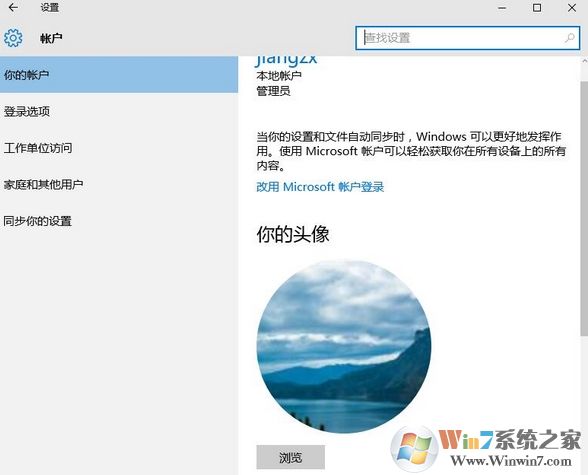Click the back arrow in title bar
This screenshot has height=475, width=588.
pyautogui.click(x=13, y=7)
